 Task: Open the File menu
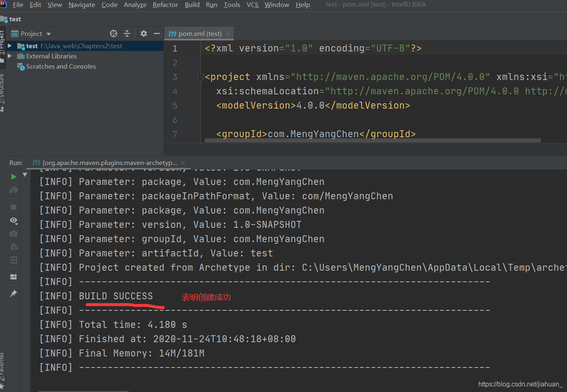click(x=18, y=5)
